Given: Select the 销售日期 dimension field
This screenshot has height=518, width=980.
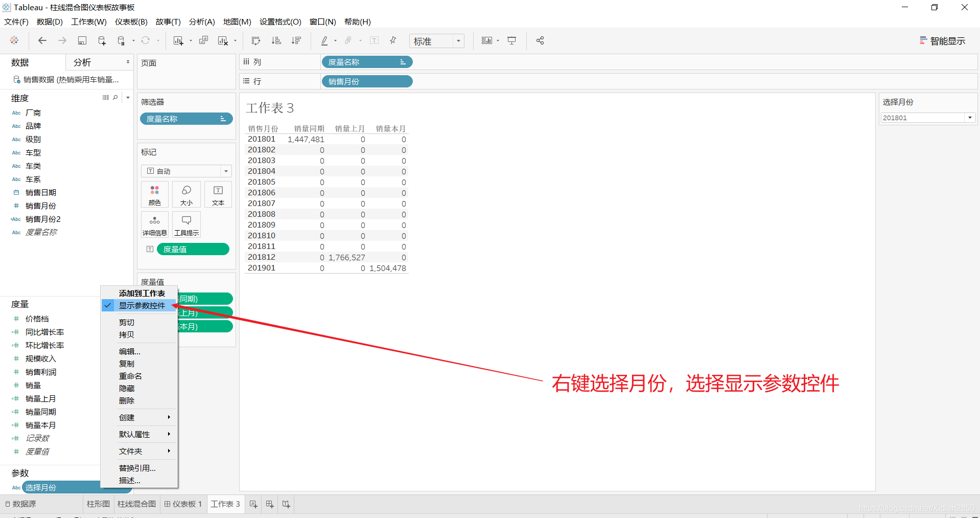Looking at the screenshot, I should 41,192.
